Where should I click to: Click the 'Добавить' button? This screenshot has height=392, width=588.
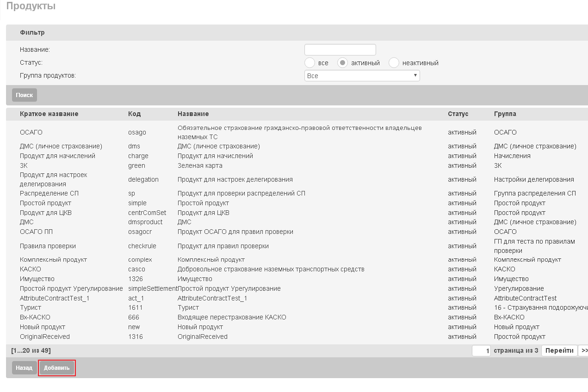pos(57,368)
